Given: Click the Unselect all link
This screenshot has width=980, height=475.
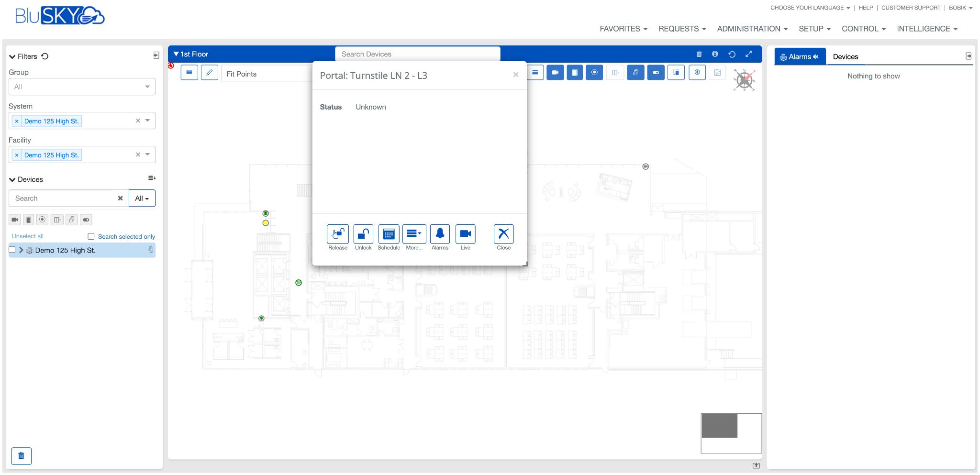Looking at the screenshot, I should tap(27, 236).
